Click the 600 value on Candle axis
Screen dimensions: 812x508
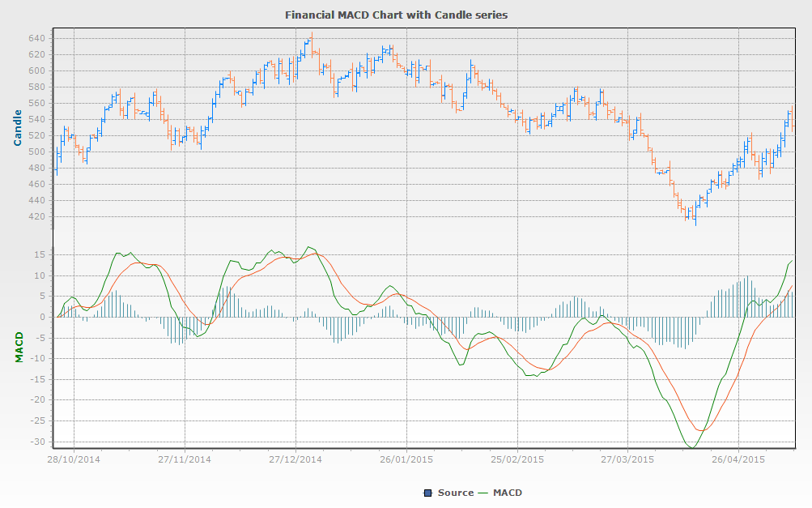pos(37,70)
